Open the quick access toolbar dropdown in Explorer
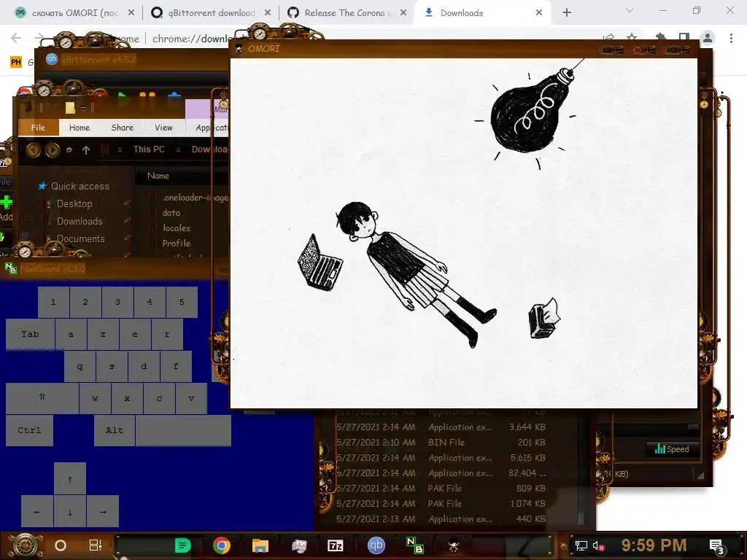747x560 pixels. [x=83, y=109]
